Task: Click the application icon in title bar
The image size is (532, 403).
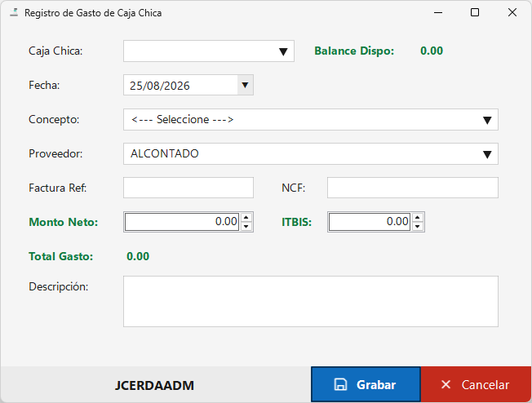Action: tap(14, 13)
